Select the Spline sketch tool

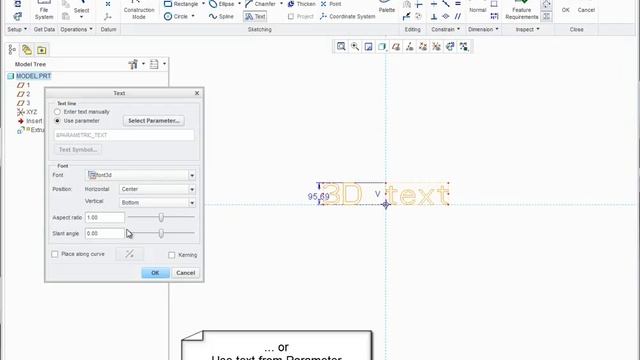[221, 17]
